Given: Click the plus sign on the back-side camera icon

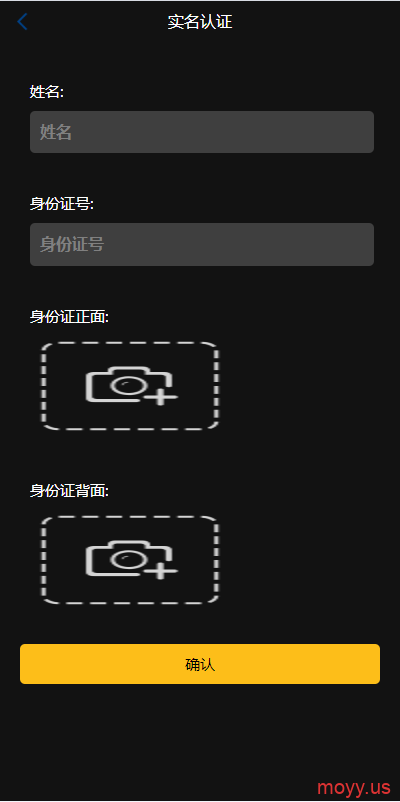Looking at the screenshot, I should tap(161, 570).
